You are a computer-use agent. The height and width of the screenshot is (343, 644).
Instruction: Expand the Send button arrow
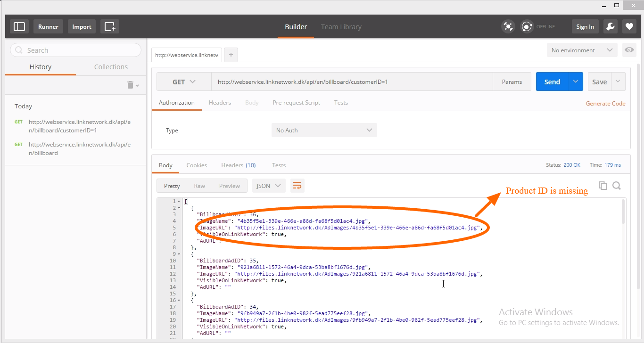576,82
